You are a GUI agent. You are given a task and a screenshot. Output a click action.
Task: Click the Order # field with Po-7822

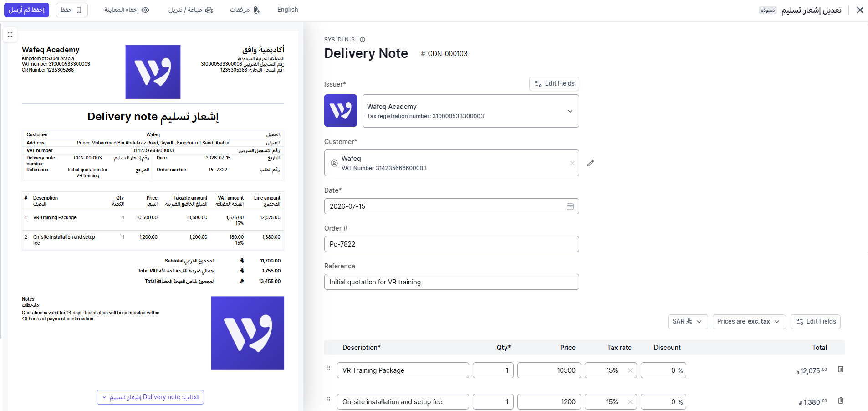pyautogui.click(x=452, y=244)
